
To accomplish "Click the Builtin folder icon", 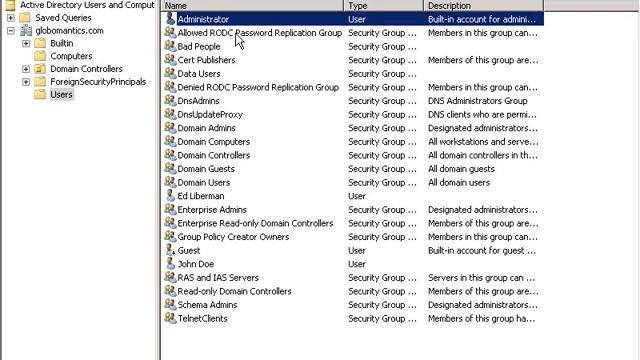I will [40, 43].
